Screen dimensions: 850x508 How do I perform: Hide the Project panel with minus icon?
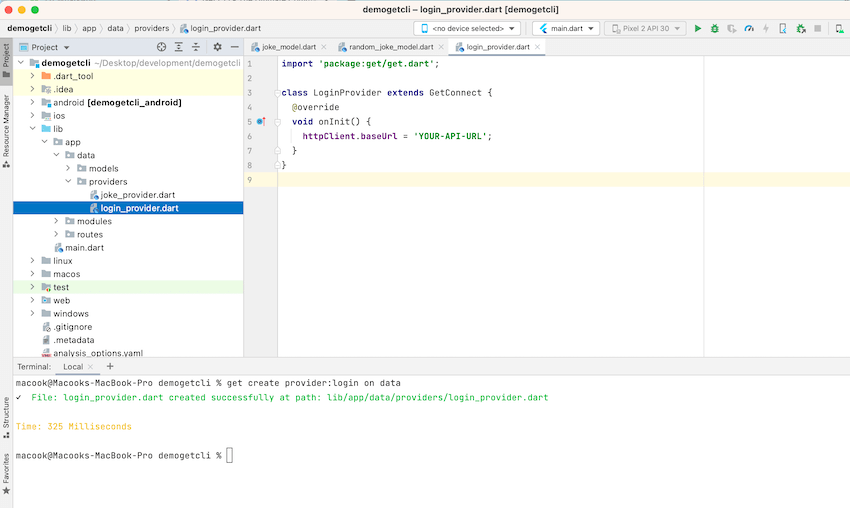[234, 47]
